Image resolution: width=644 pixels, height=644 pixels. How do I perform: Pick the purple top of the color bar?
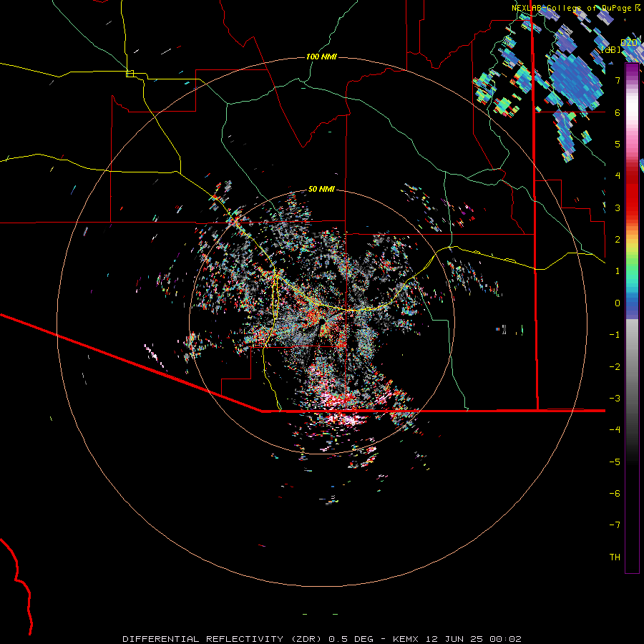(x=632, y=70)
